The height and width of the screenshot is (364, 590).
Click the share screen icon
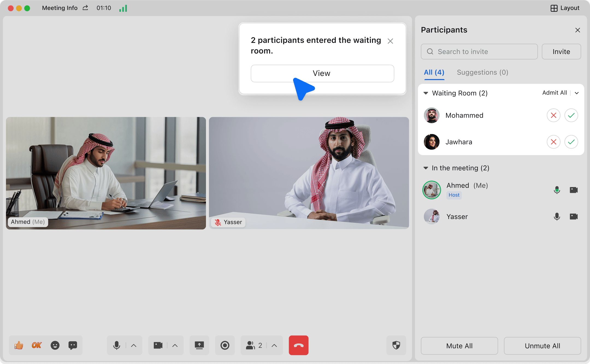[x=199, y=345]
